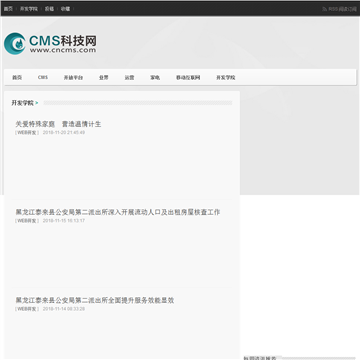Click 收藏 in the top dark bar
This screenshot has width=360, height=360.
65,9
